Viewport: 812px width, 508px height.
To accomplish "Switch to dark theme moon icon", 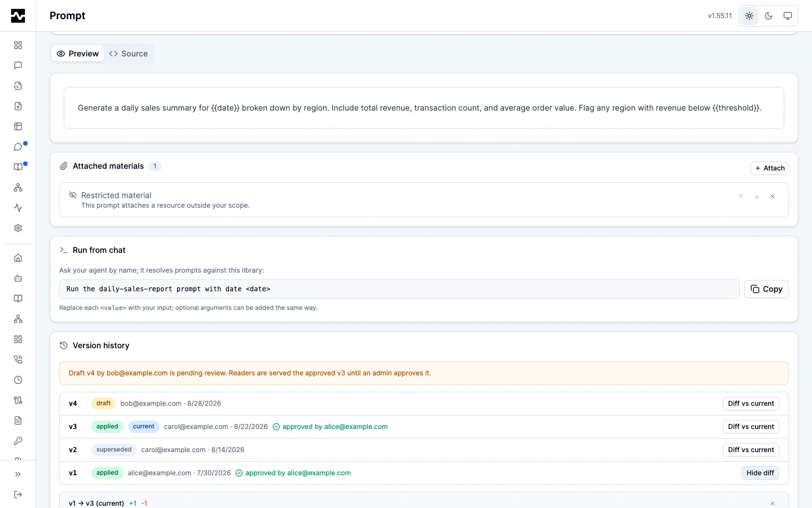I will pos(769,16).
